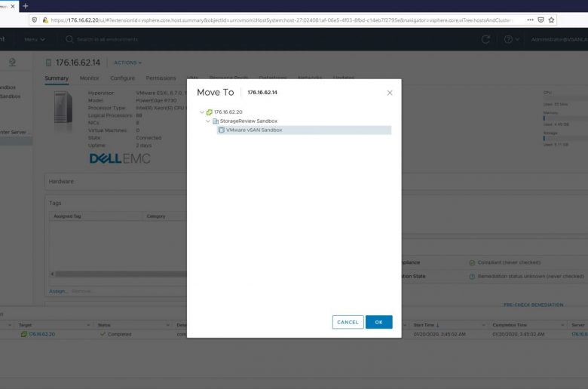This screenshot has height=389, width=588.
Task: Open the Administrator user menu
Action: pos(559,39)
